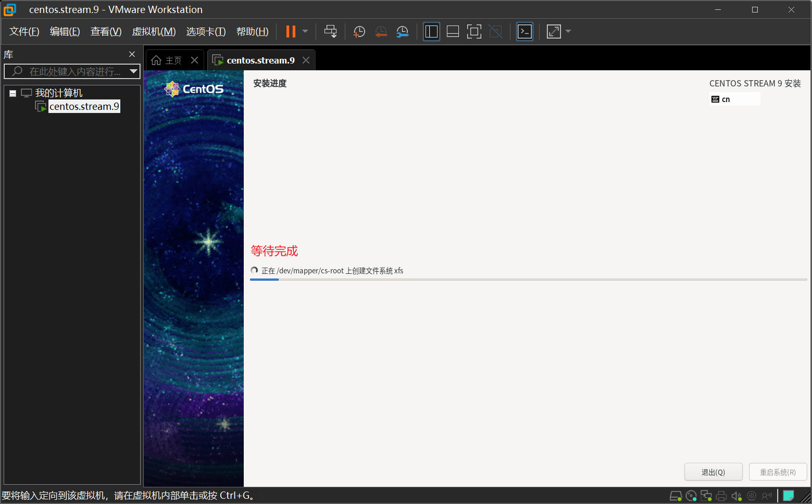Select 我的计算机 in the library
This screenshot has width=812, height=504.
pos(59,93)
